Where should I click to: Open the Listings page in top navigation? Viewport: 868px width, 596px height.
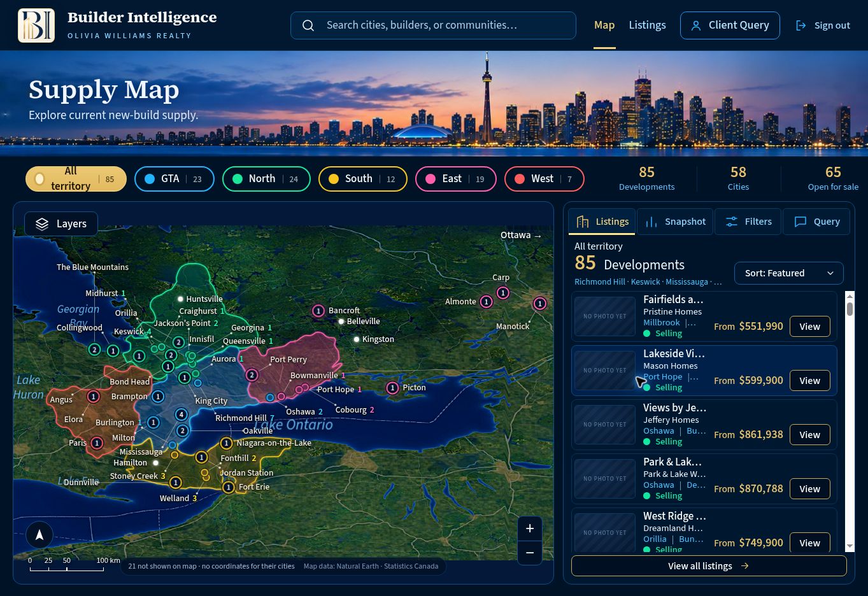tap(647, 25)
